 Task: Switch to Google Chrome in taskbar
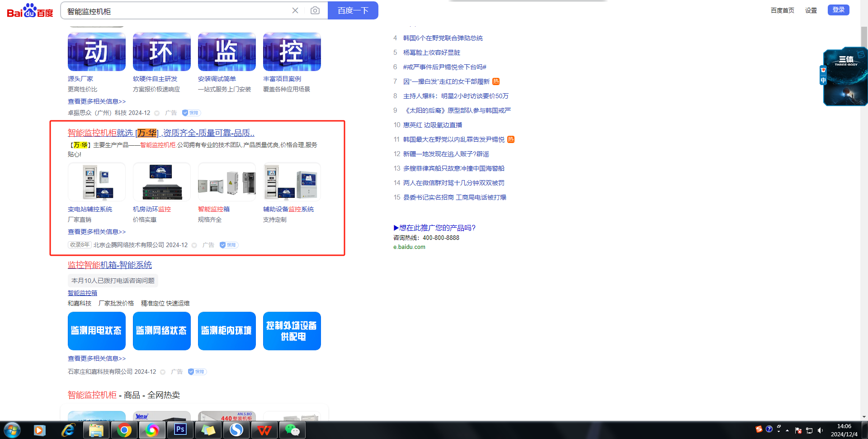point(124,430)
